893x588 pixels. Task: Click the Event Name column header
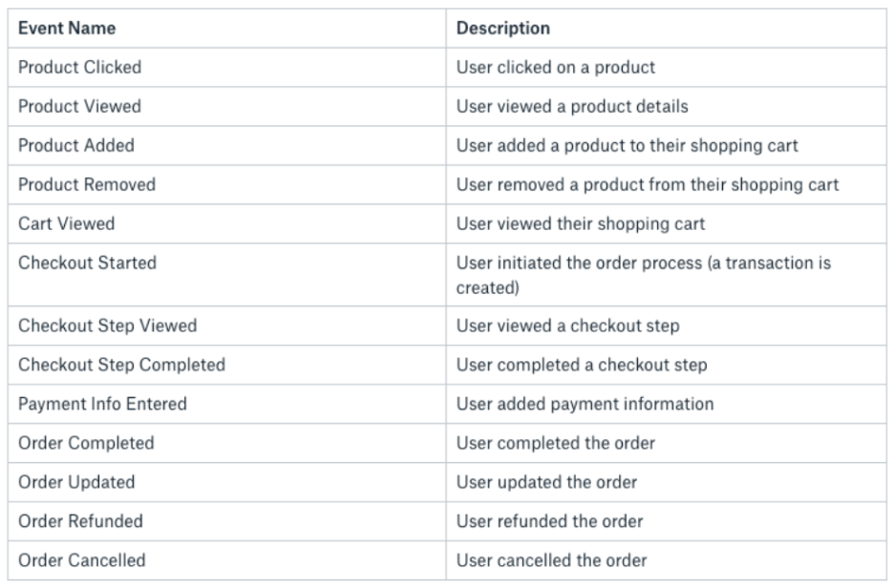point(67,29)
